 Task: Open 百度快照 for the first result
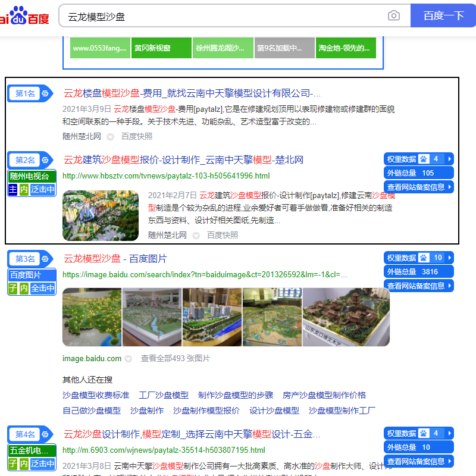tap(137, 136)
